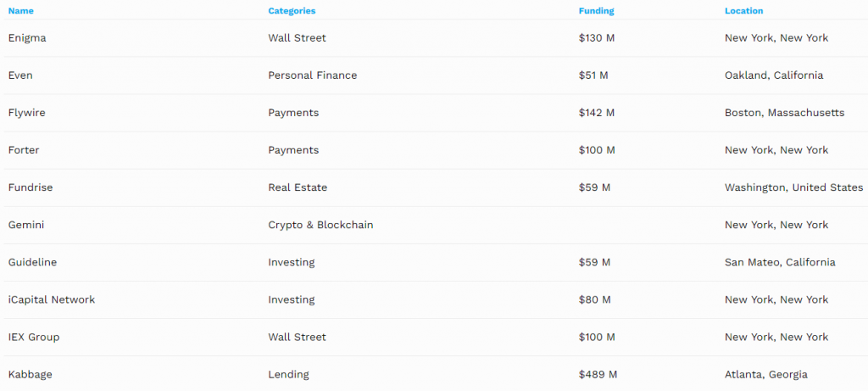
Task: Click the Fundrise company name
Action: [31, 187]
